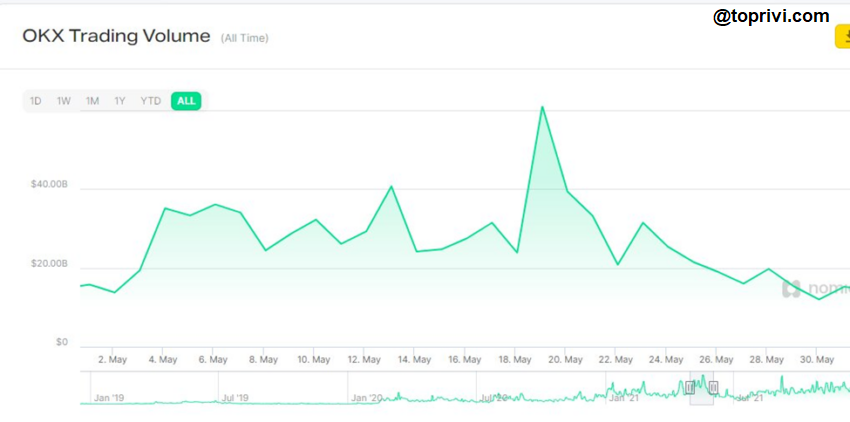The height and width of the screenshot is (422, 850).
Task: Click the 20. May date label
Action: (565, 360)
